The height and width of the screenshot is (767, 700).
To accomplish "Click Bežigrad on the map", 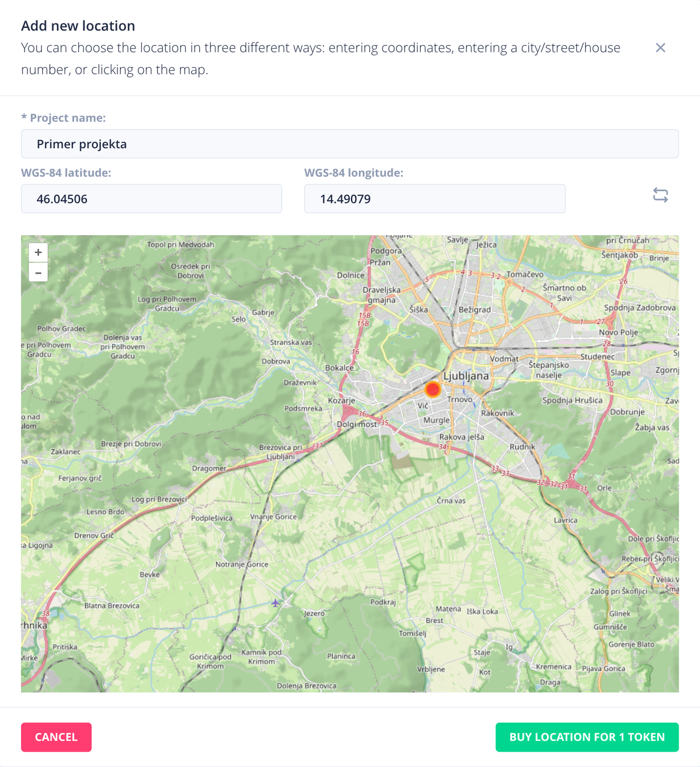I will click(x=475, y=309).
